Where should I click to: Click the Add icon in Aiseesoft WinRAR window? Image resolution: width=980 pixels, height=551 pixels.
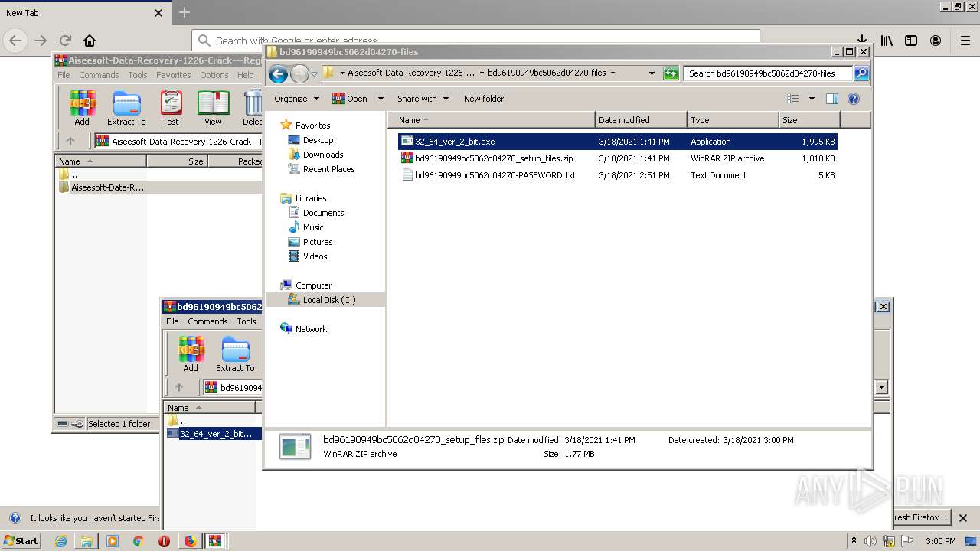[82, 107]
